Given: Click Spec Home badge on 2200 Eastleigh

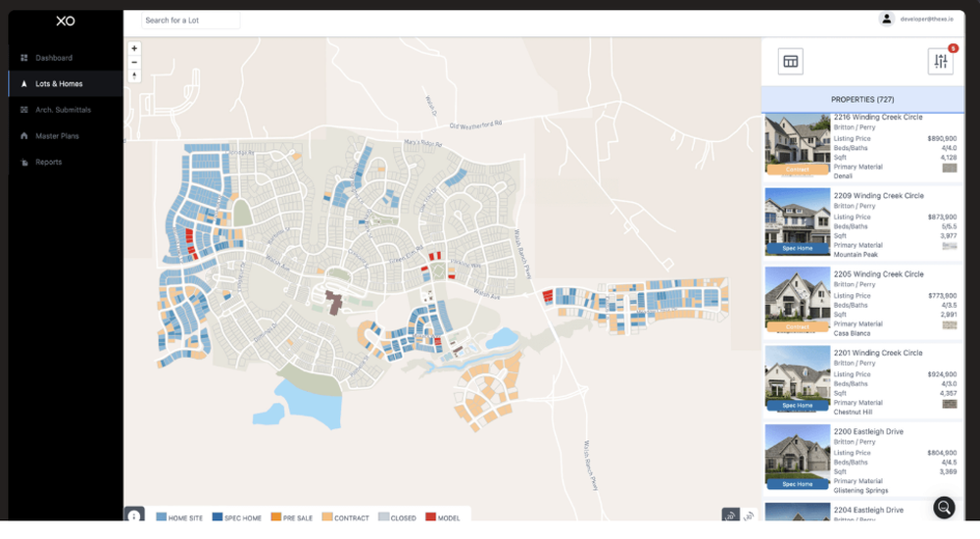Looking at the screenshot, I should (798, 484).
